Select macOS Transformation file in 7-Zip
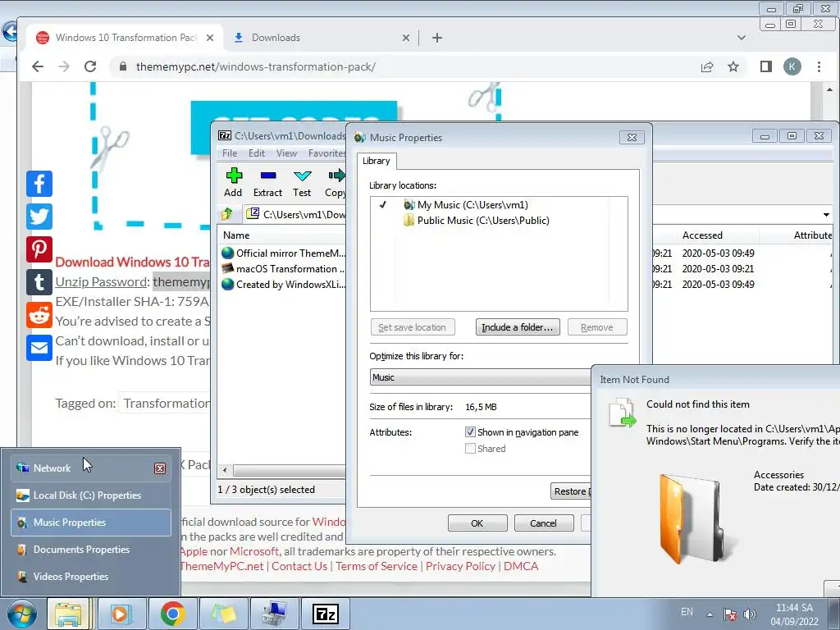840x630 pixels. pyautogui.click(x=283, y=268)
